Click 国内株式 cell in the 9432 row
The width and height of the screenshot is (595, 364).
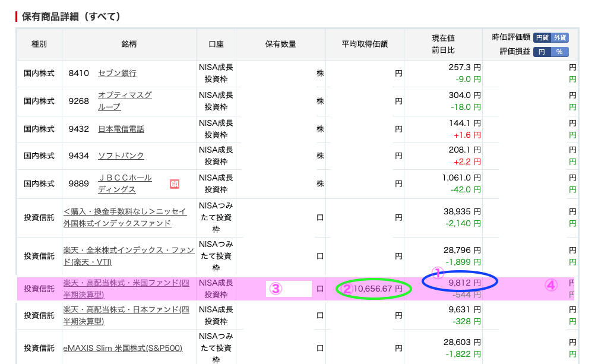point(39,129)
